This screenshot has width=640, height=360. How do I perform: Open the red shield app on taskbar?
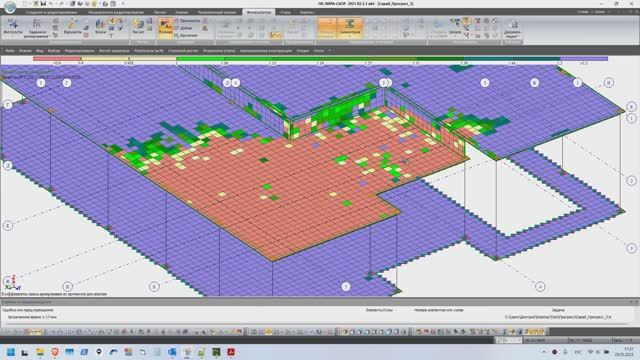click(55, 352)
